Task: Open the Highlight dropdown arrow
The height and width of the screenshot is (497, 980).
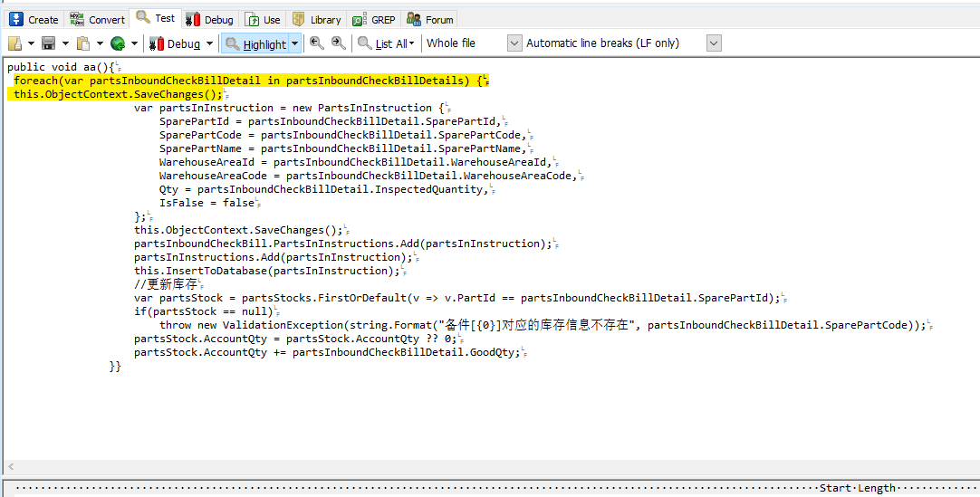Action: 295,43
